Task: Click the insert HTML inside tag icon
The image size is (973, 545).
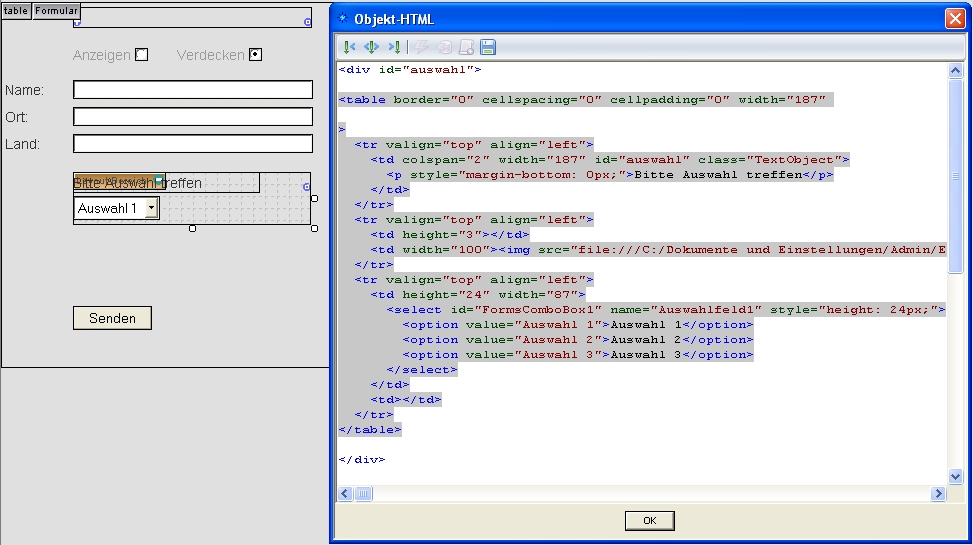Action: 371,47
